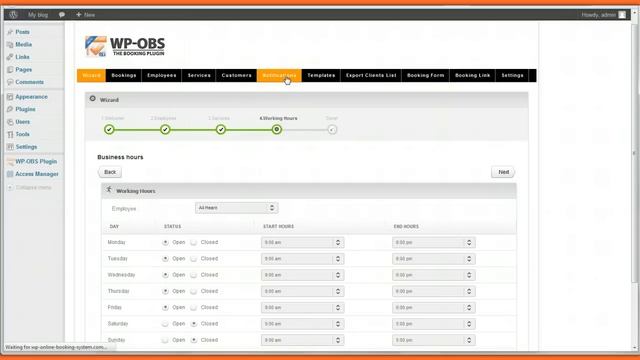This screenshot has width=640, height=360.
Task: Open Thursday start hours dropdown
Action: click(x=302, y=291)
